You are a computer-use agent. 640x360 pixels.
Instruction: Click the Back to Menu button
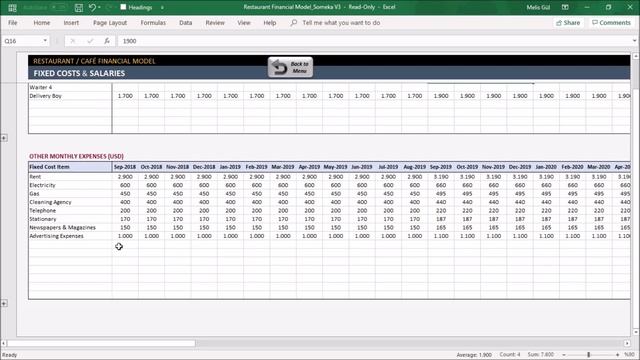[x=290, y=67]
